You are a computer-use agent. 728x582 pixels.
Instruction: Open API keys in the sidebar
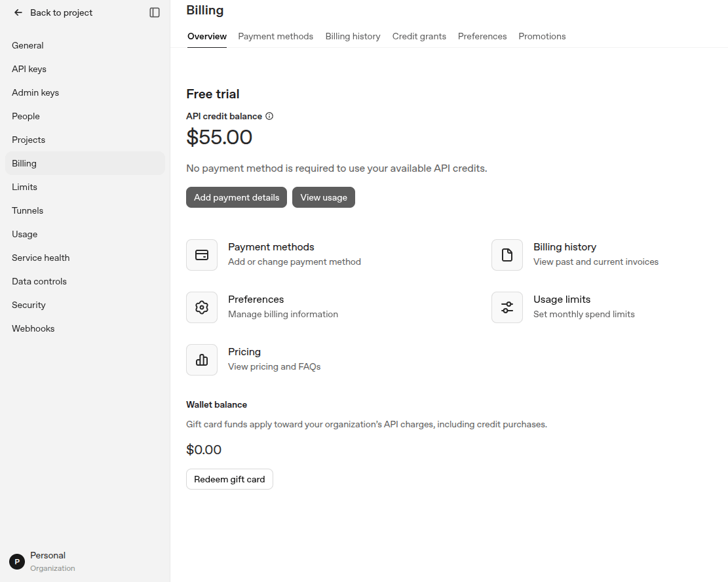click(85, 69)
